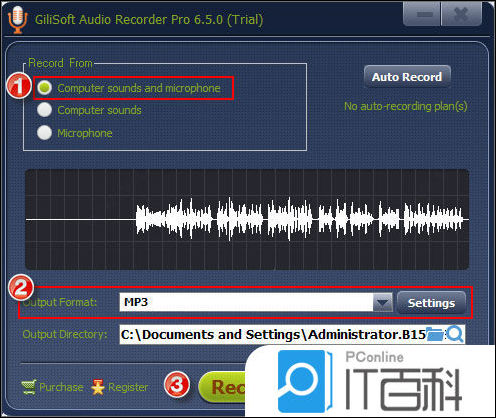Click the star Register icon
Image resolution: width=496 pixels, height=418 pixels.
(98, 387)
